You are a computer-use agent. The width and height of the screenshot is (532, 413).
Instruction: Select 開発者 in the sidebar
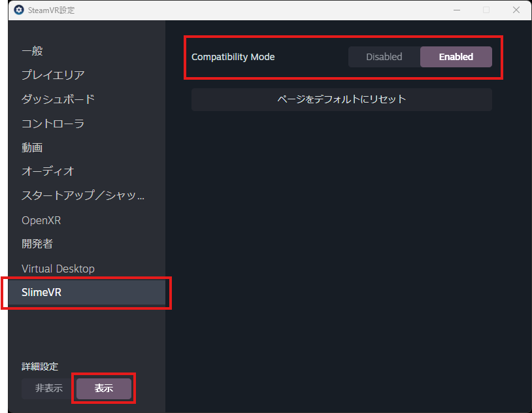coord(86,244)
